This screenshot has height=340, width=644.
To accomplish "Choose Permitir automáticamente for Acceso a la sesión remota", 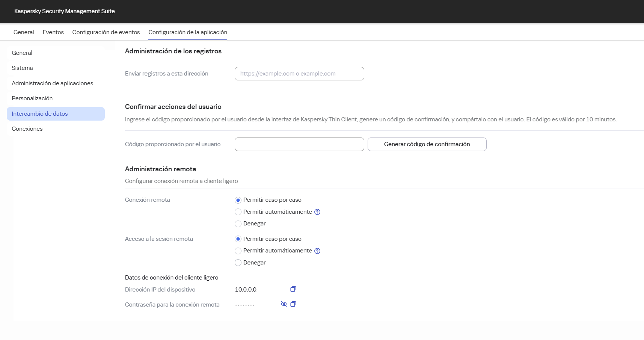I will [x=238, y=251].
